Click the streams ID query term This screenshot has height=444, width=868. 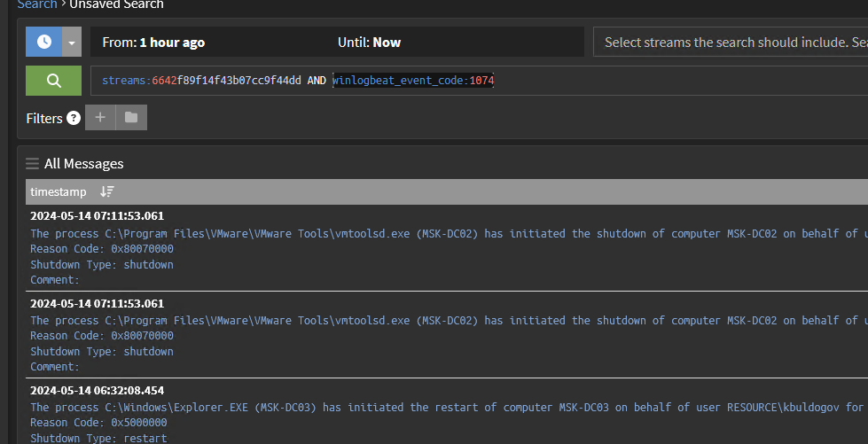coord(201,81)
